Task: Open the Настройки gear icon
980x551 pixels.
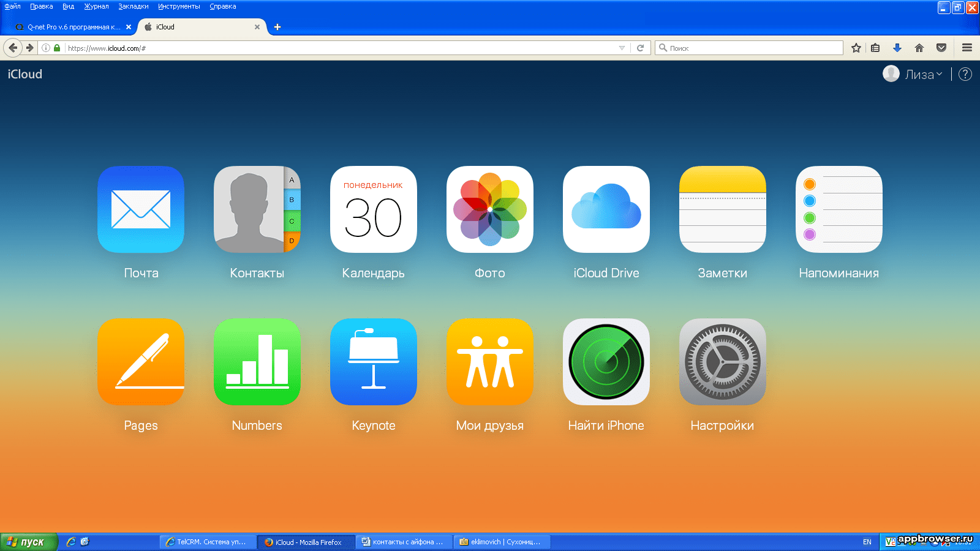Action: click(723, 362)
